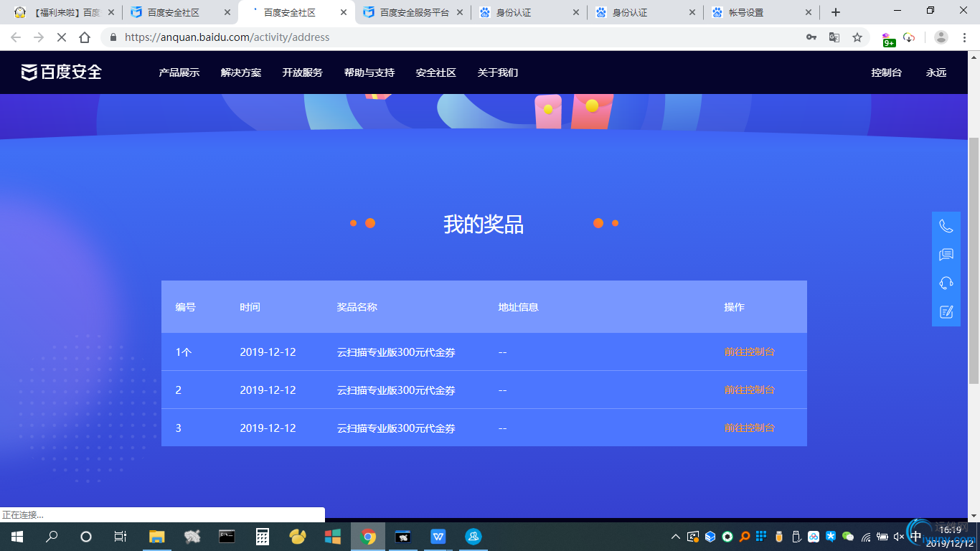This screenshot has width=980, height=551.
Task: Click the address bar URL
Action: click(x=227, y=37)
